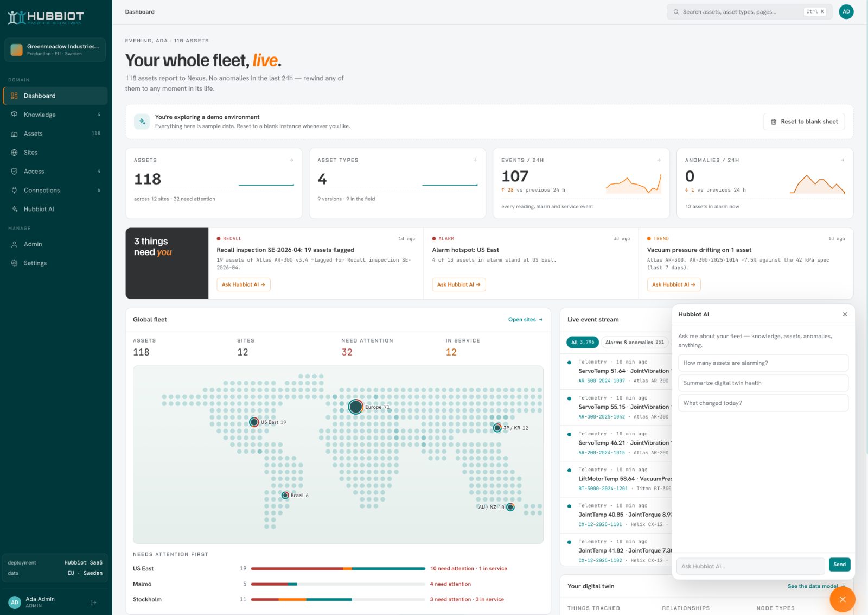Screen dimensions: 868x615
Task: Click '10 need attention · 1 in service' text
Action: [x=468, y=569]
